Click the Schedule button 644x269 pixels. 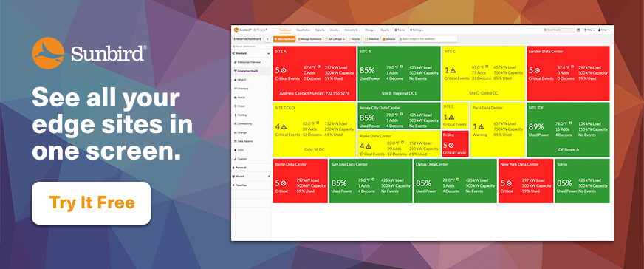[388, 39]
